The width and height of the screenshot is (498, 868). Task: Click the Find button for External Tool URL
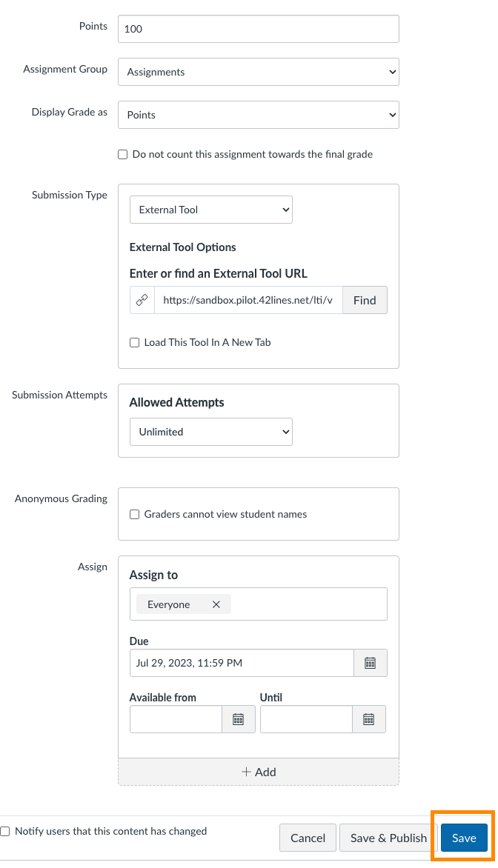coord(364,300)
